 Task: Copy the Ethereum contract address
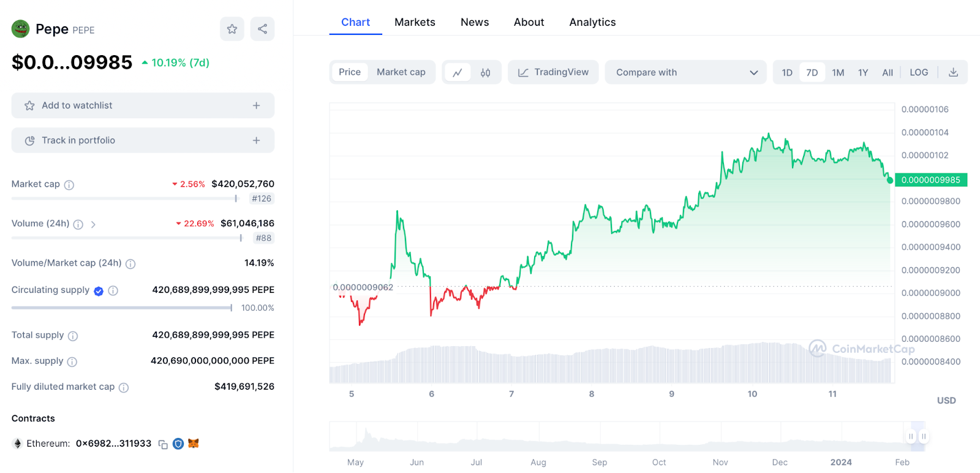[x=163, y=444]
